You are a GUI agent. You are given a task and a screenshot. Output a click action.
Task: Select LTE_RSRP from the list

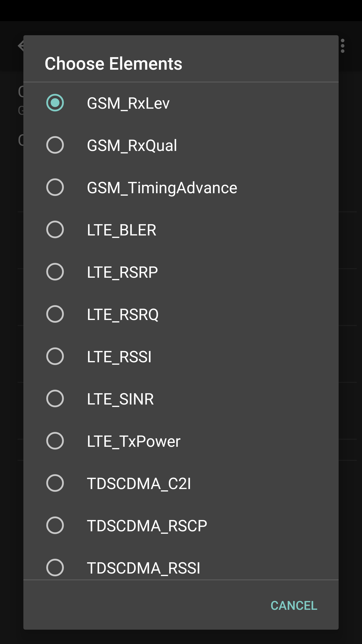coord(181,272)
